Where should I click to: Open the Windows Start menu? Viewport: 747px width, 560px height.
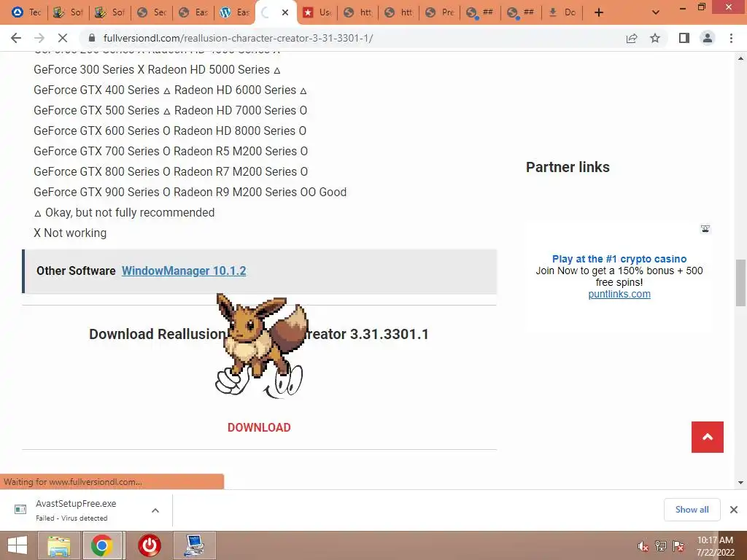(x=18, y=545)
